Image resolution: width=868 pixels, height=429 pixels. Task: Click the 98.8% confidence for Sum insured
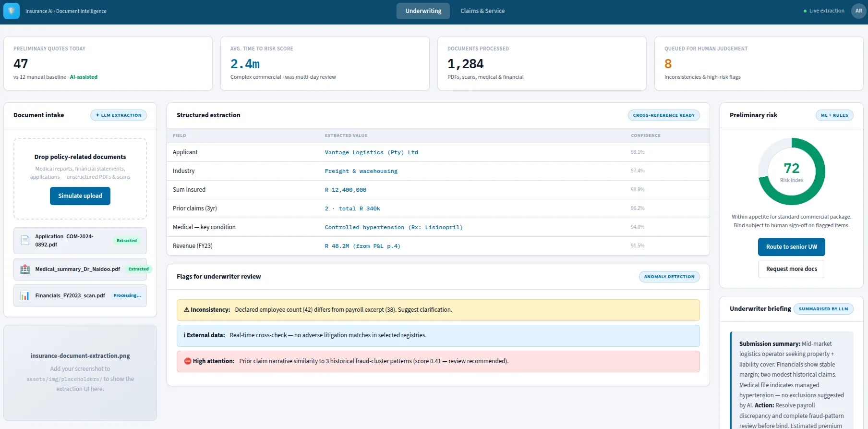(x=638, y=190)
